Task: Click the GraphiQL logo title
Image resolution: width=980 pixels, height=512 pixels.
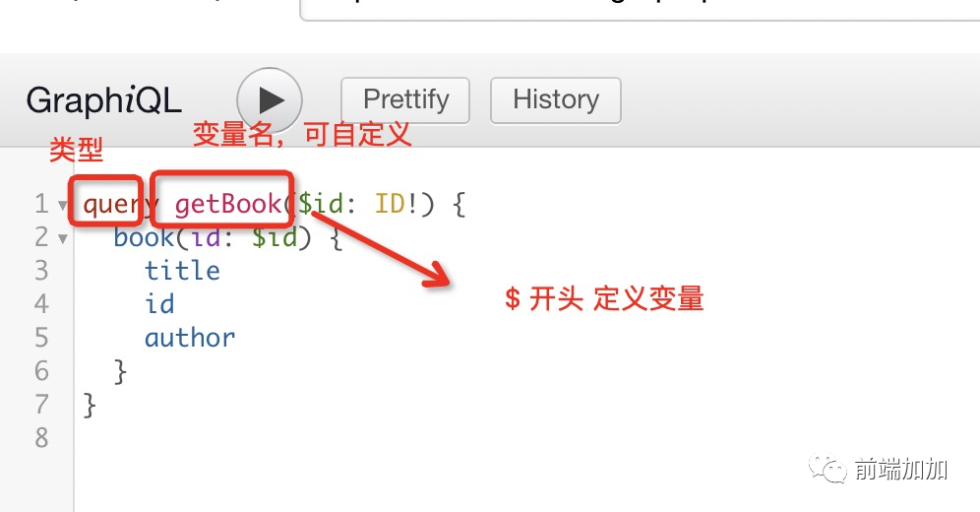Action: click(x=103, y=100)
